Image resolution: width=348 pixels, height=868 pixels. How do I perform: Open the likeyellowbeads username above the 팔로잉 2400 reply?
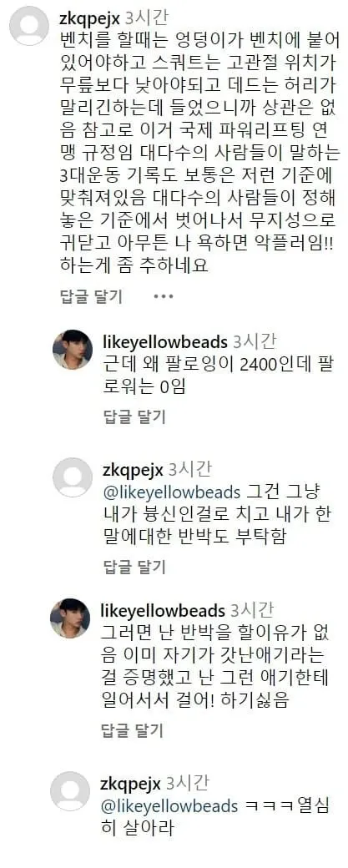tap(165, 341)
